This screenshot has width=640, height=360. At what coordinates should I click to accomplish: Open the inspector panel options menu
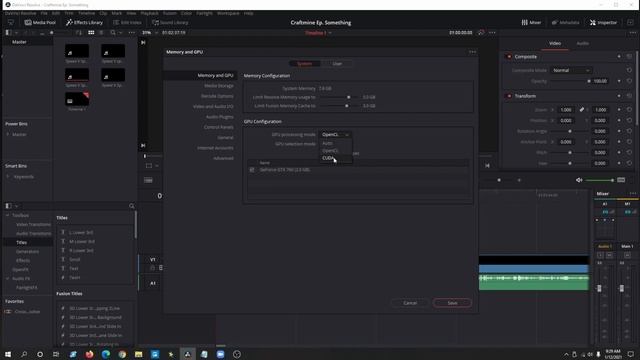coord(632,33)
